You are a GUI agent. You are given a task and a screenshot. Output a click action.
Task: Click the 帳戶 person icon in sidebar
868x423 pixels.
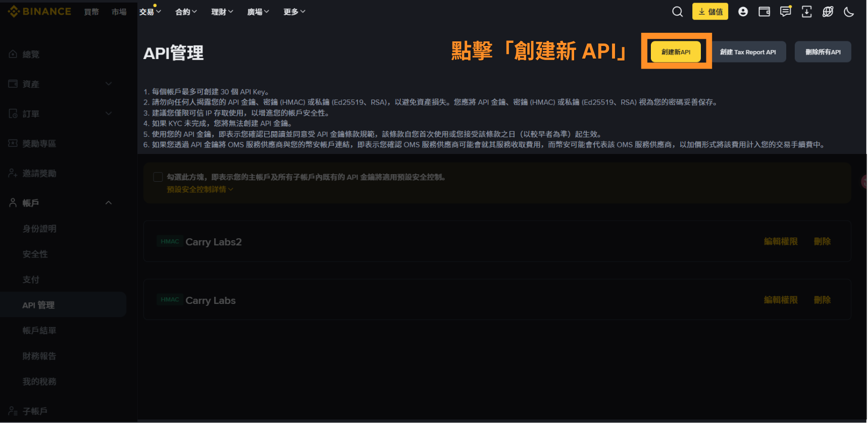(13, 203)
